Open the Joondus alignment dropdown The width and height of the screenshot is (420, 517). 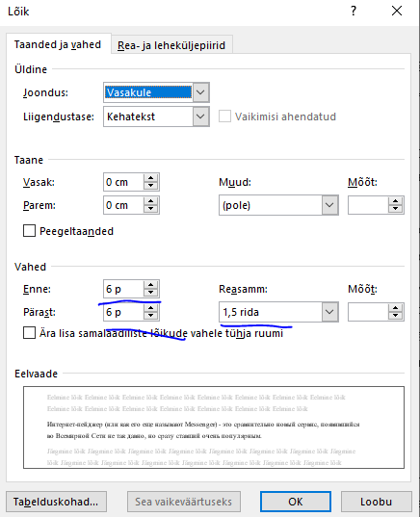tap(200, 92)
